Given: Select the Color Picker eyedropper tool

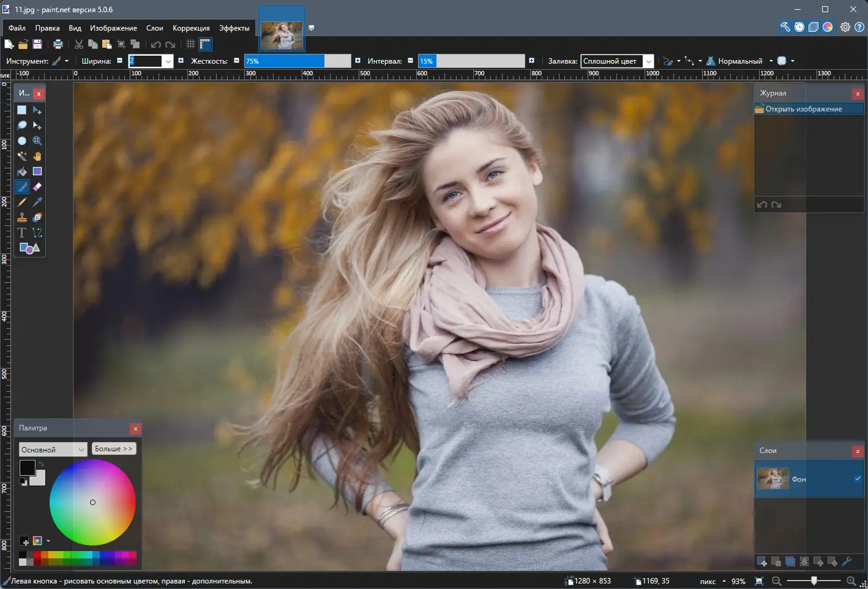Looking at the screenshot, I should (x=37, y=202).
